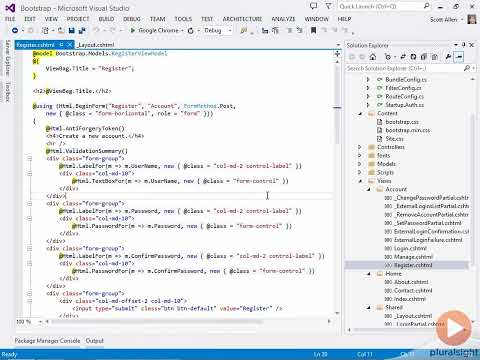Click the Pluralsight orange play button
This screenshot has width=480, height=360.
[x=454, y=328]
